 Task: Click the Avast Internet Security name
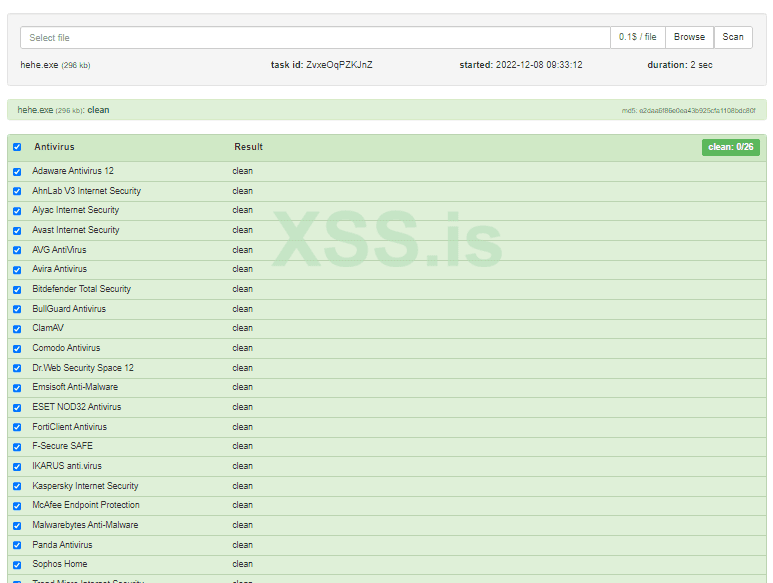pos(76,230)
